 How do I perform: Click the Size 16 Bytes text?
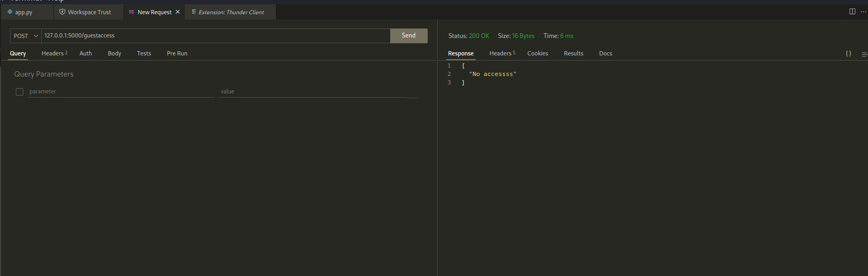coord(516,36)
